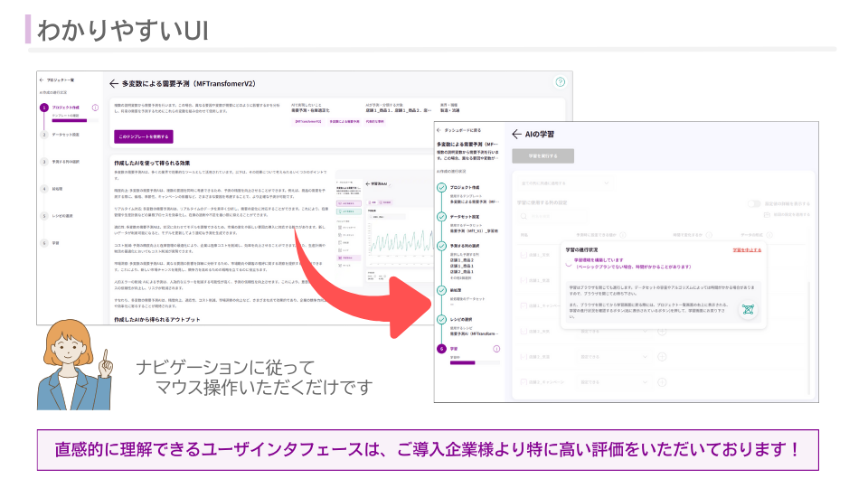This screenshot has height=488, width=868.
Task: Toggle the switch above the column table
Action: tap(753, 204)
